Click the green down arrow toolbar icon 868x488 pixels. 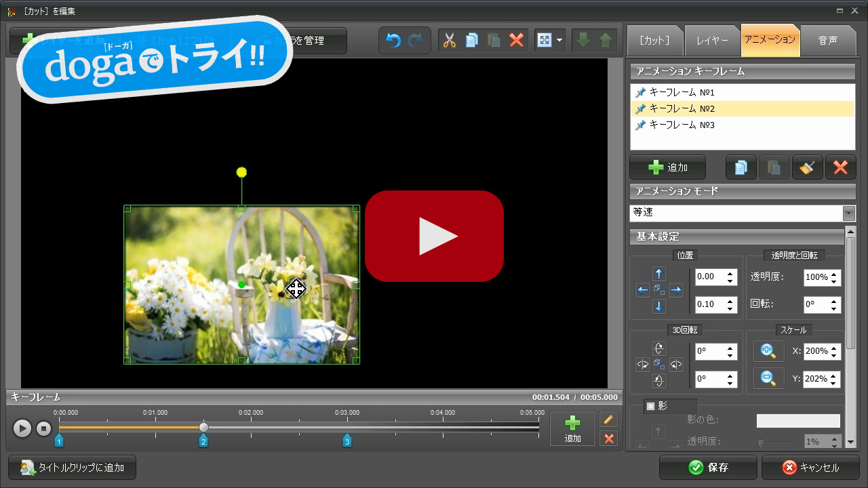click(583, 40)
